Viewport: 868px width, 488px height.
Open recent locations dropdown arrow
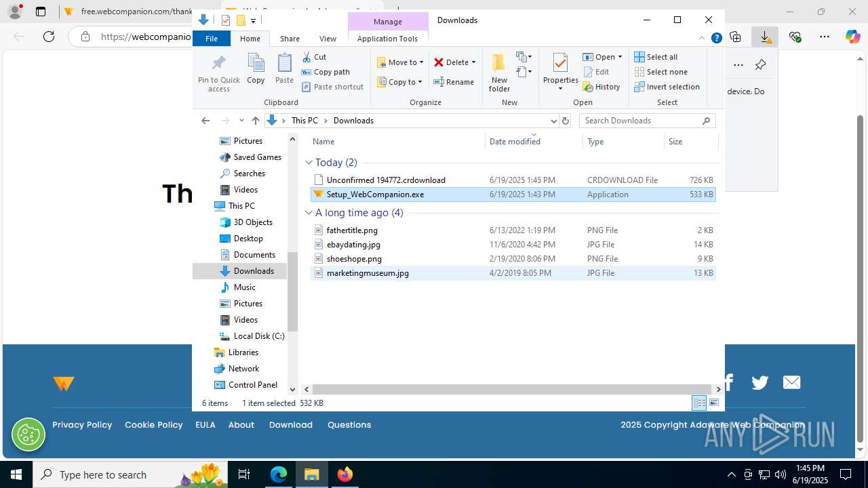click(241, 121)
